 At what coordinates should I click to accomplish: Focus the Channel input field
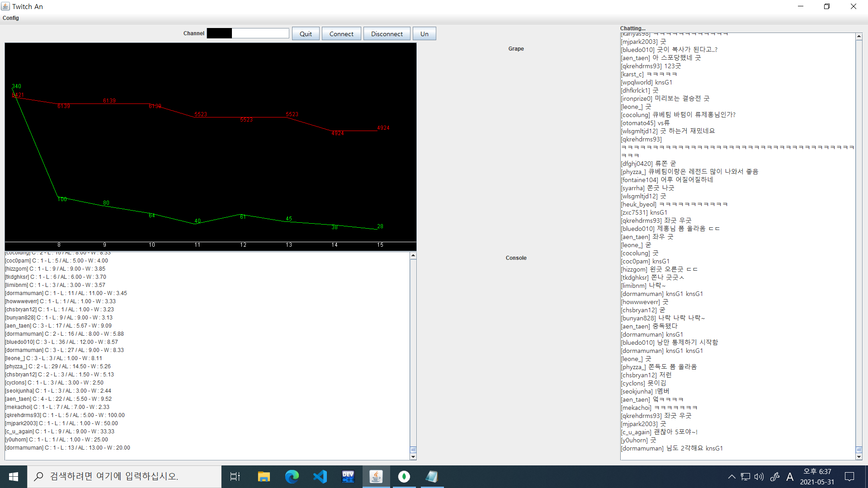(x=260, y=33)
